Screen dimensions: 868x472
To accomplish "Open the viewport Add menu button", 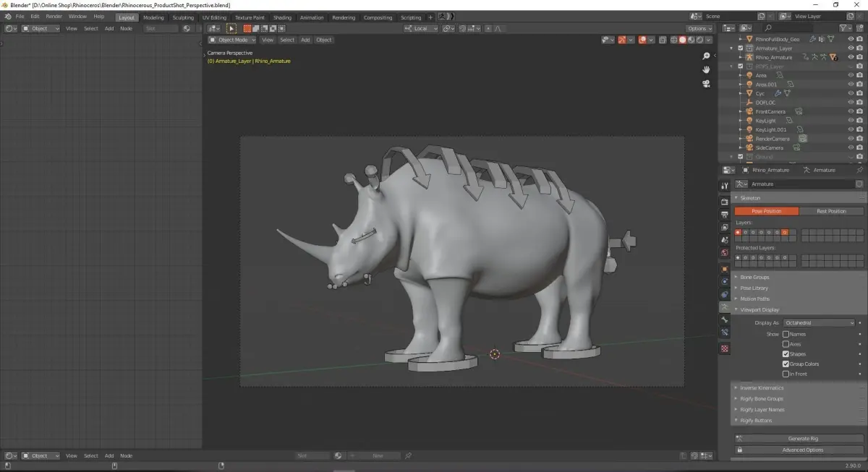I will tap(305, 40).
